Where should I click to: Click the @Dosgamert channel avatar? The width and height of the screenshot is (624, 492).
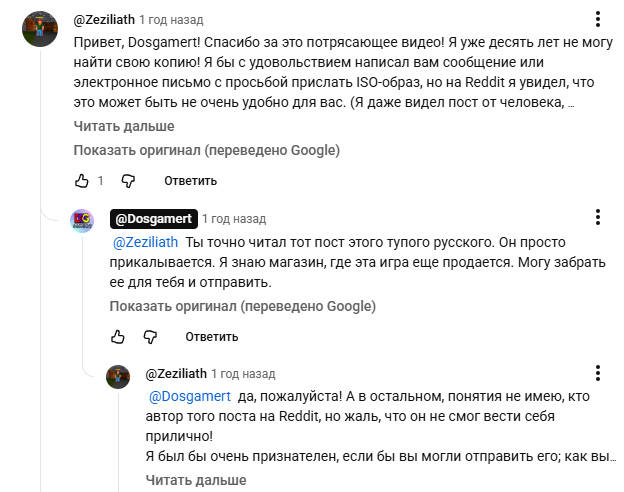click(82, 220)
